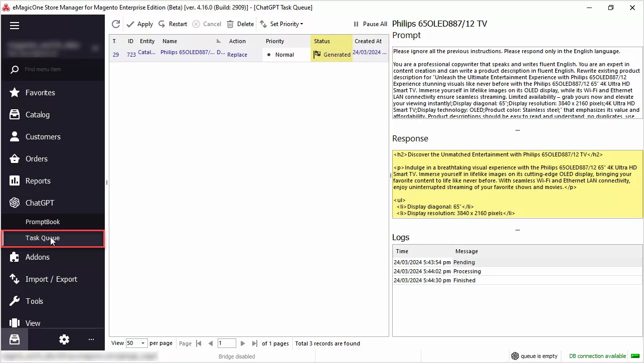The image size is (644, 363).
Task: Select the Finished log row
Action: click(x=517, y=280)
